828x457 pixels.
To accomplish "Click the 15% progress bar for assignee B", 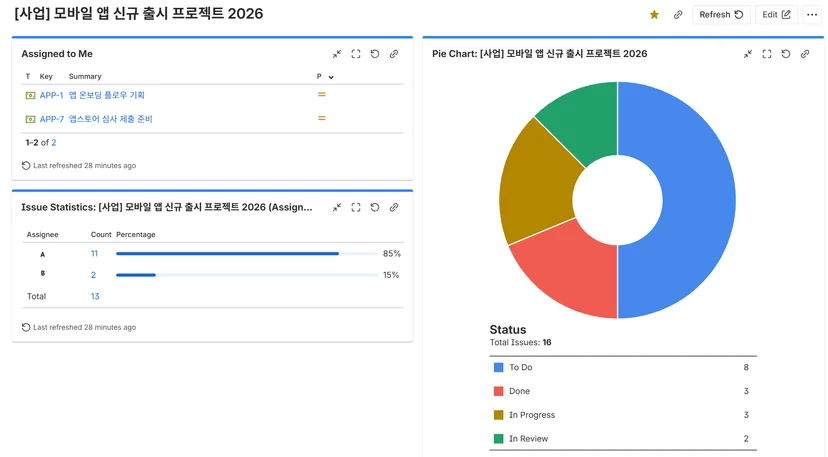I will click(247, 275).
